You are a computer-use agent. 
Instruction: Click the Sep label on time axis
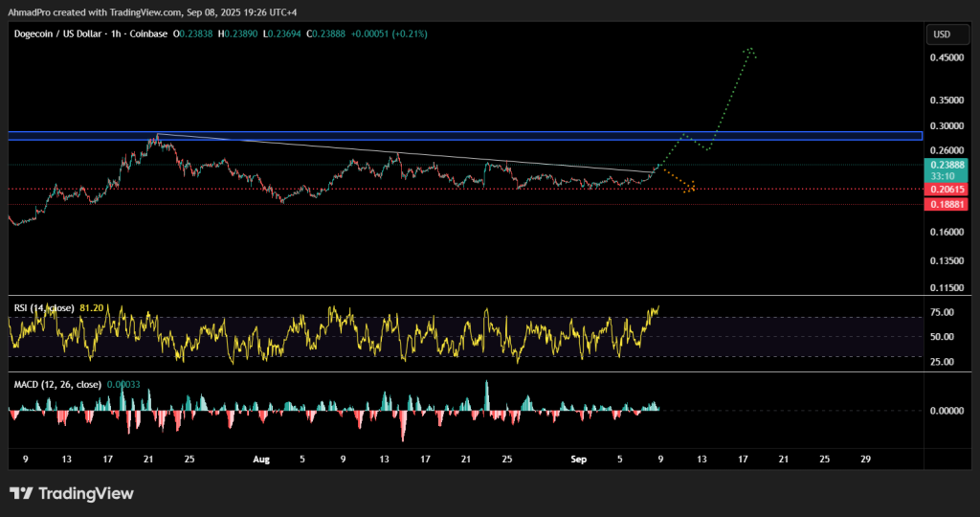(577, 460)
